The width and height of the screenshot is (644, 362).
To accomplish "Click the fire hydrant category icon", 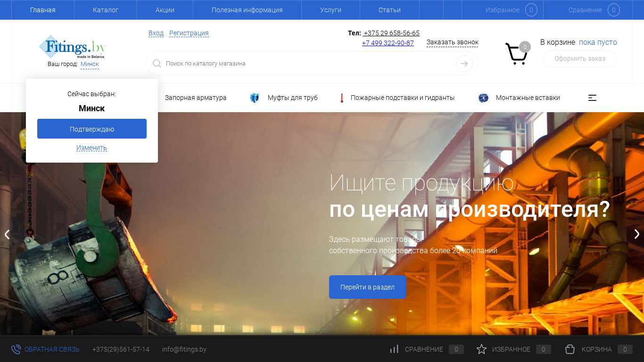I will coord(342,98).
